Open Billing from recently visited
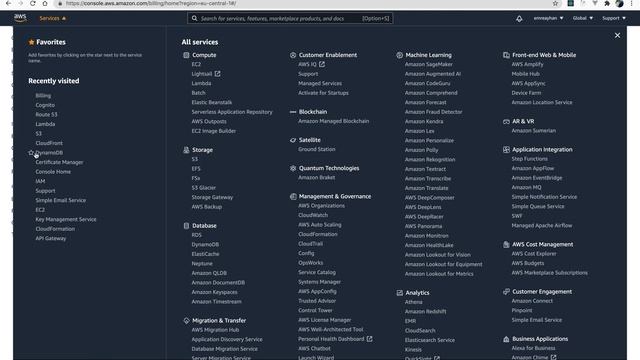The image size is (640, 360). coord(43,96)
